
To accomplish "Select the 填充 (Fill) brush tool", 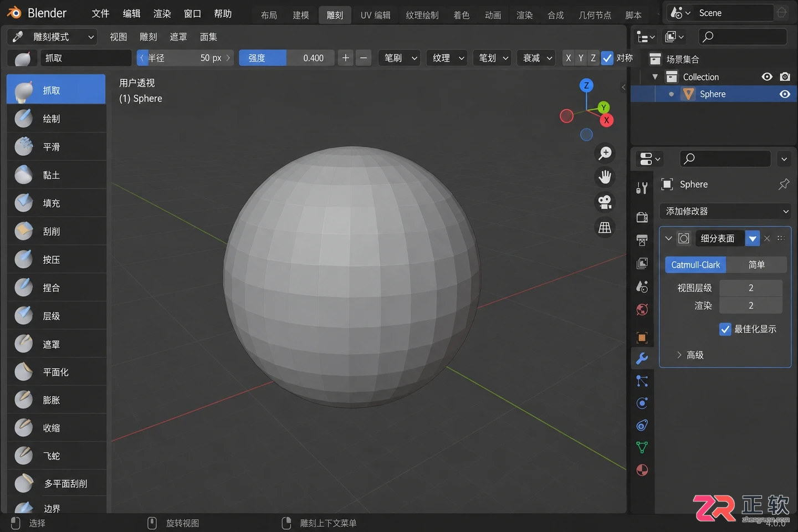I will click(56, 203).
